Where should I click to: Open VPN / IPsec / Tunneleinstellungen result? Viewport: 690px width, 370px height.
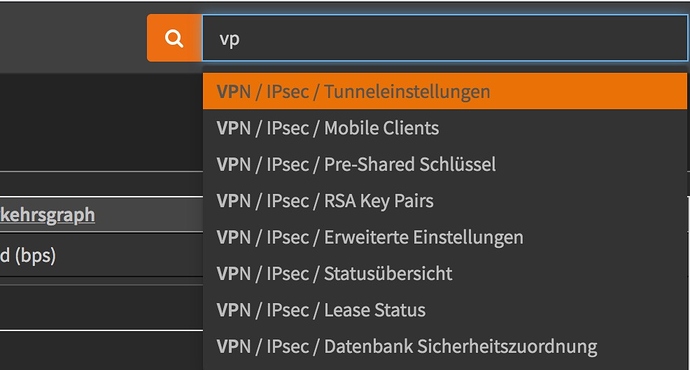pyautogui.click(x=444, y=92)
